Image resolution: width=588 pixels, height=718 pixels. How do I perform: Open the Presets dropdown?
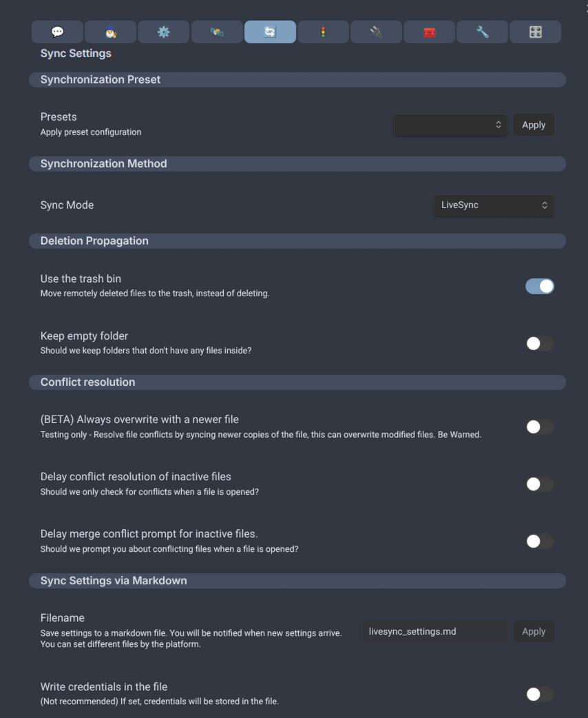click(x=450, y=125)
